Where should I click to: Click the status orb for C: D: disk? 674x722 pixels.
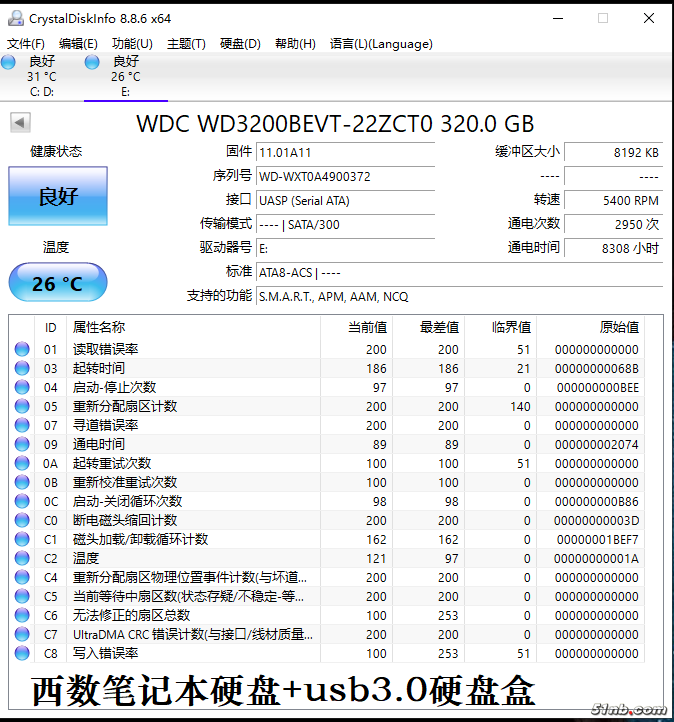tap(9, 63)
